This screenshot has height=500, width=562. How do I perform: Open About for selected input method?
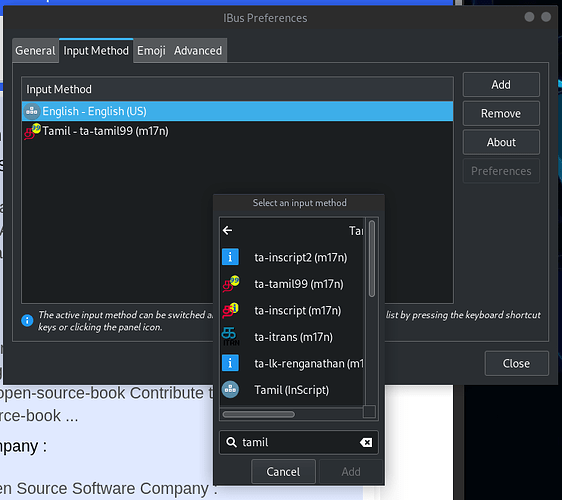point(501,142)
